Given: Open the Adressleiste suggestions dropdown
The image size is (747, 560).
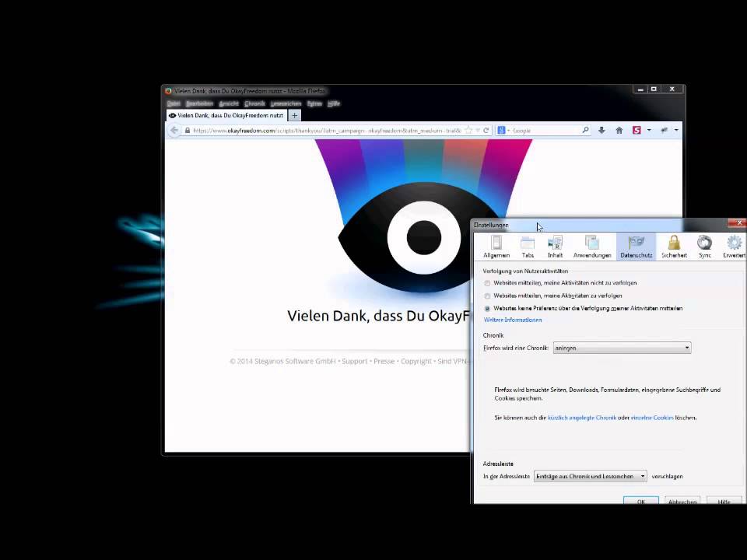Looking at the screenshot, I should coord(591,476).
